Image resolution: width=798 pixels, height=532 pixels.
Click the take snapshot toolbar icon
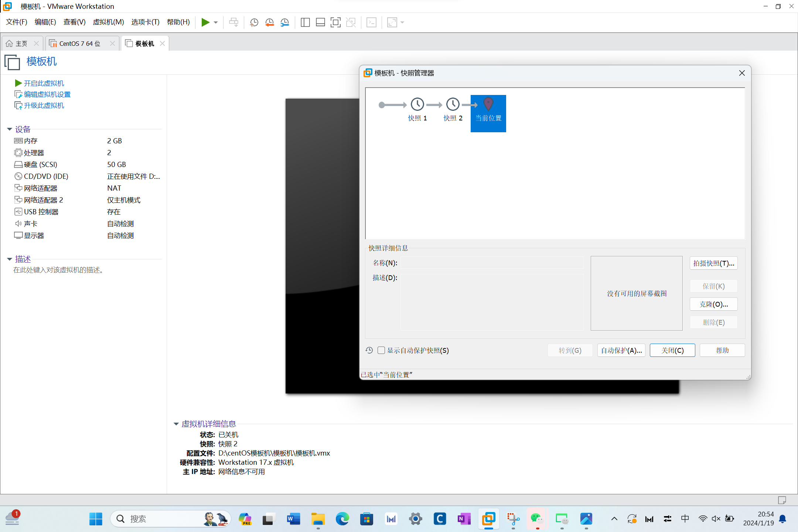[x=254, y=22]
